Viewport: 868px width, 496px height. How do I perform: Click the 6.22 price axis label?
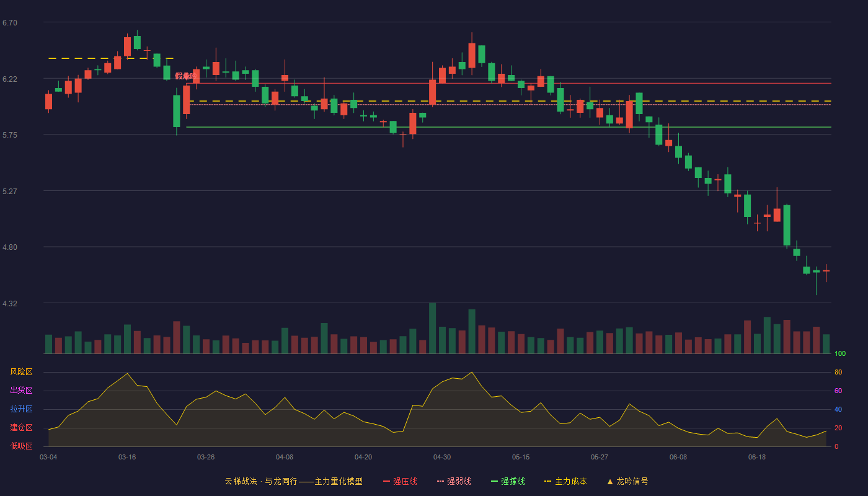pos(10,79)
